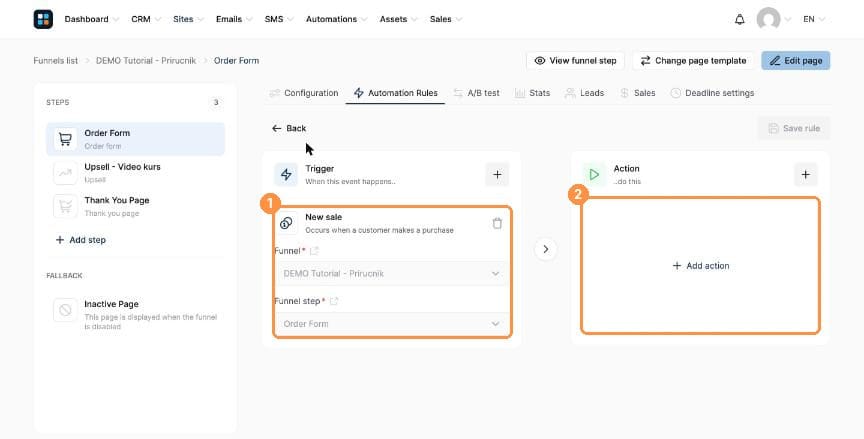The height and width of the screenshot is (439, 864).
Task: Open the Sites dropdown menu
Action: point(188,19)
